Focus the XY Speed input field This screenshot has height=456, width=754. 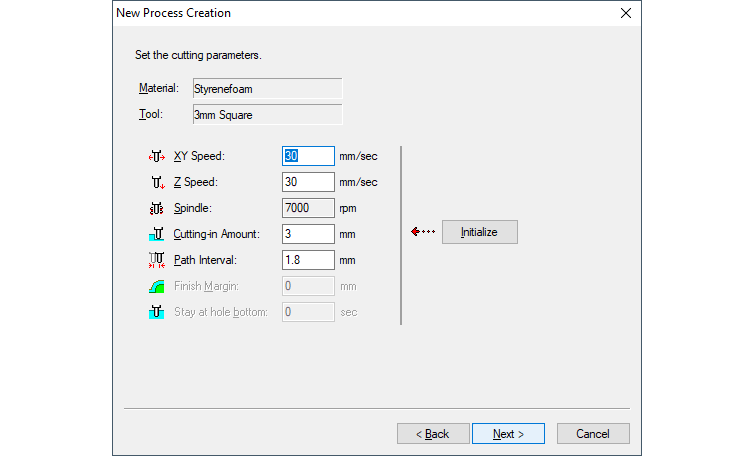[308, 156]
